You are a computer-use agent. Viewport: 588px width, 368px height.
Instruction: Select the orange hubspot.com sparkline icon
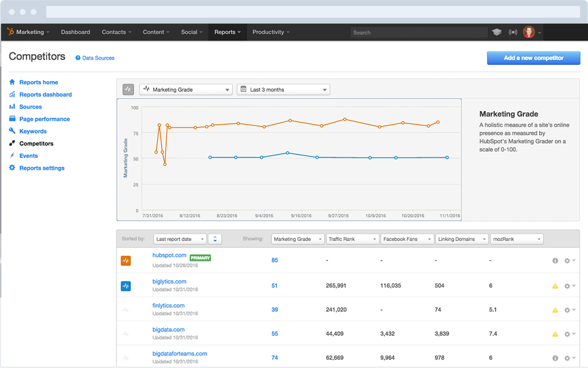click(x=126, y=260)
